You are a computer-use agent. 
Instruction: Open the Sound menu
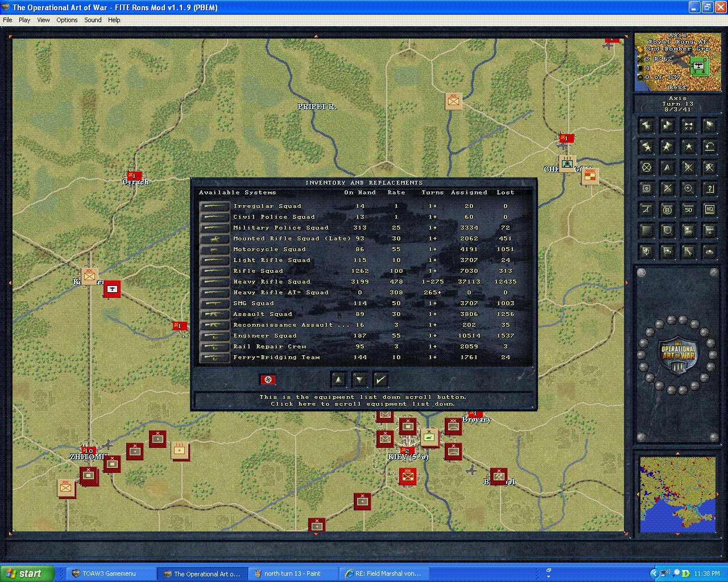pyautogui.click(x=92, y=20)
